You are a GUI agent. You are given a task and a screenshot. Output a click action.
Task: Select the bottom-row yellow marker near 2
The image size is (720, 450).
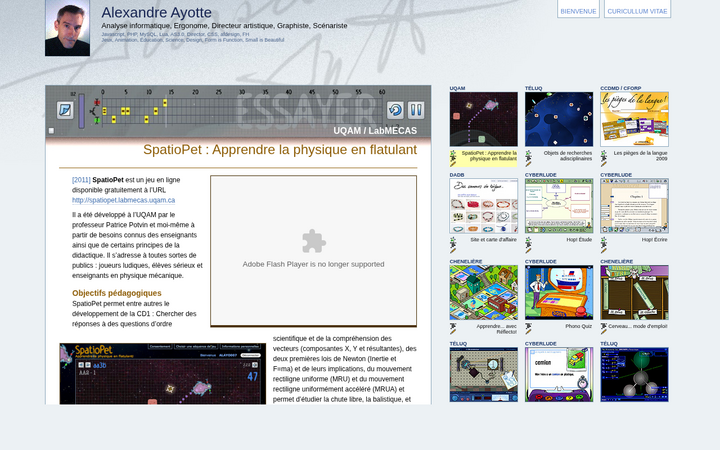click(113, 119)
